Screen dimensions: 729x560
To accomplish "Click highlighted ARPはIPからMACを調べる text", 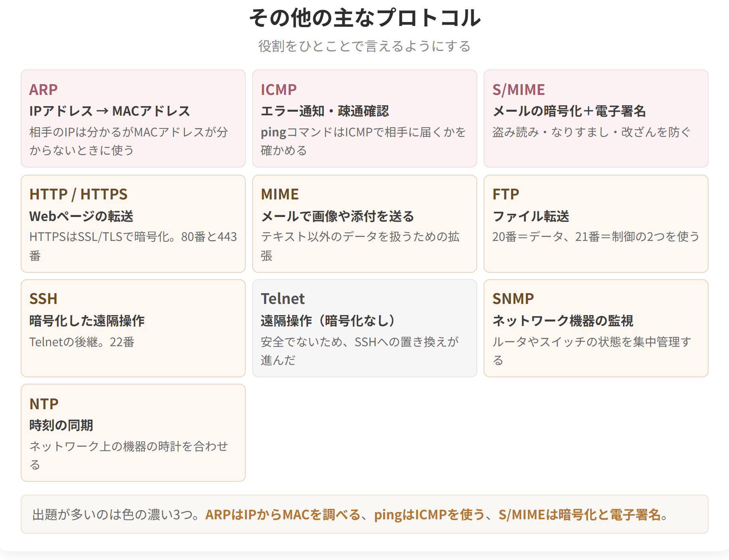I will (x=283, y=515).
